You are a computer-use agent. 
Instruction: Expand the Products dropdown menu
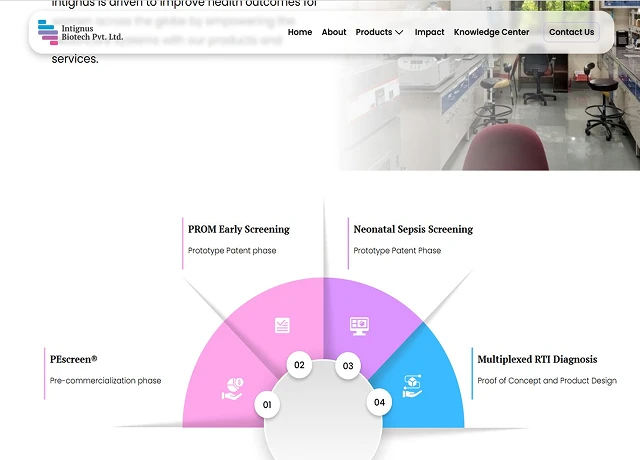click(x=379, y=32)
